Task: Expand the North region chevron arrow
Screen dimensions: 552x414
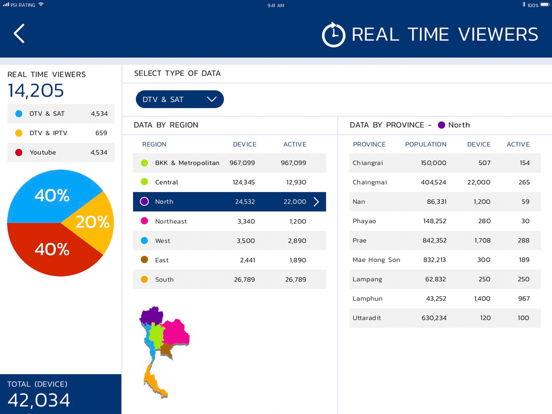Action: pos(316,202)
